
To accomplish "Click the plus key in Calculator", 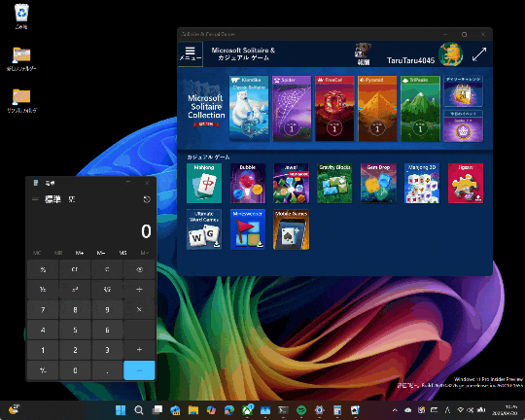I will click(139, 350).
